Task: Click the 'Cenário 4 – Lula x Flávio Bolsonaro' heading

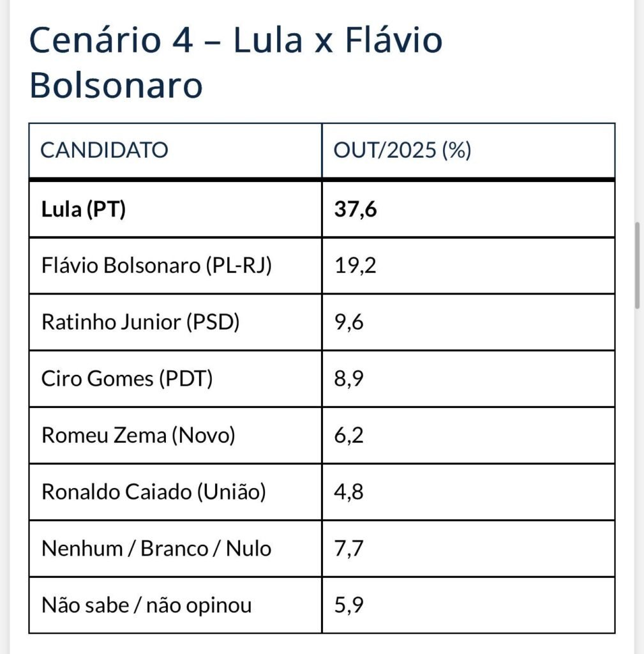Action: click(236, 63)
